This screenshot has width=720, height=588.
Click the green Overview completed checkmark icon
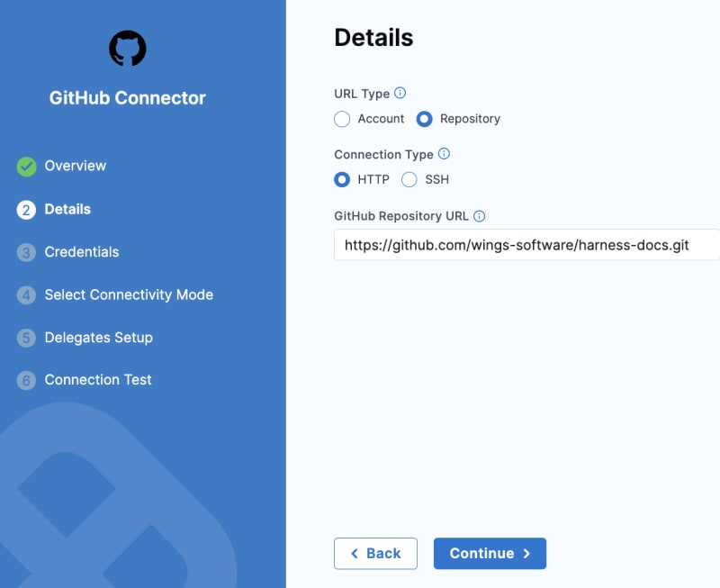click(x=27, y=167)
